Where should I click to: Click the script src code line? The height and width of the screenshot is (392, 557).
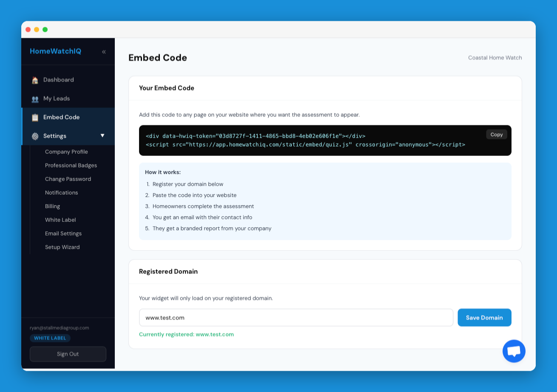(305, 144)
